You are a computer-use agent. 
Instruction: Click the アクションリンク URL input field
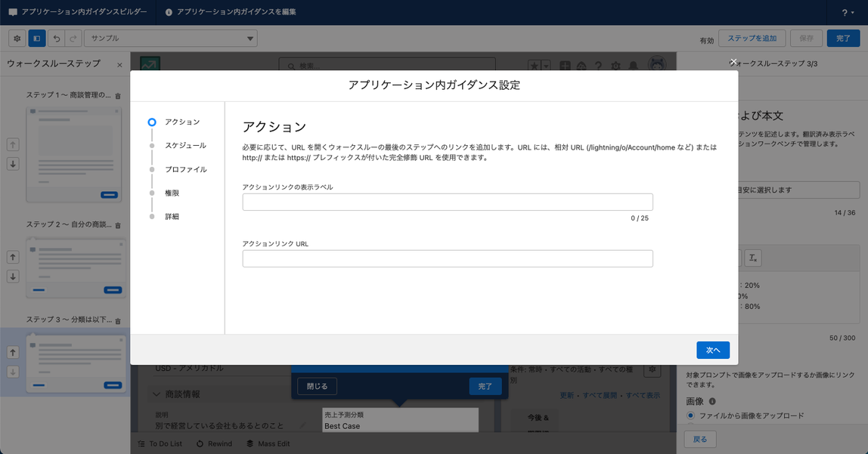[448, 258]
